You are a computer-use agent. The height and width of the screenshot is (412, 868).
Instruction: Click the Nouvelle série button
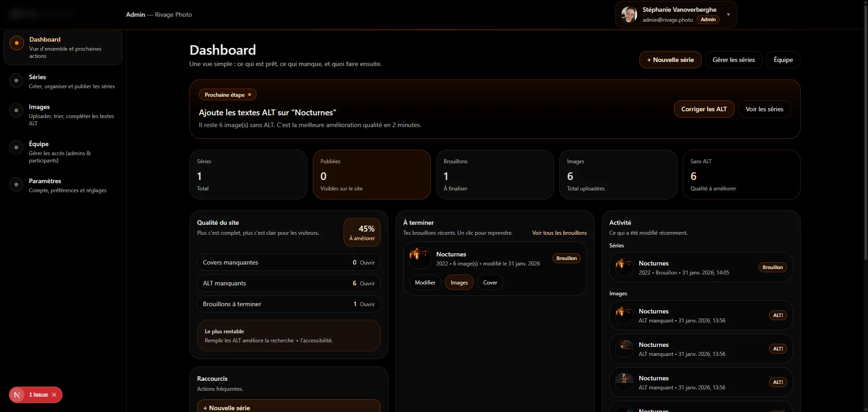click(670, 59)
